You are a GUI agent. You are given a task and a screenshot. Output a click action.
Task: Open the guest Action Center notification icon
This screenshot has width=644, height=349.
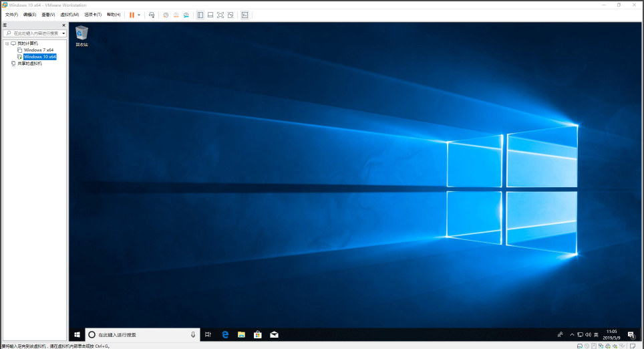(631, 334)
